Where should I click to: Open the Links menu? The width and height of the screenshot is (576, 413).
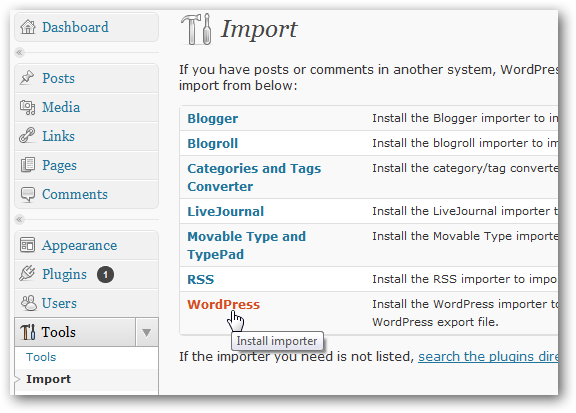coord(58,136)
